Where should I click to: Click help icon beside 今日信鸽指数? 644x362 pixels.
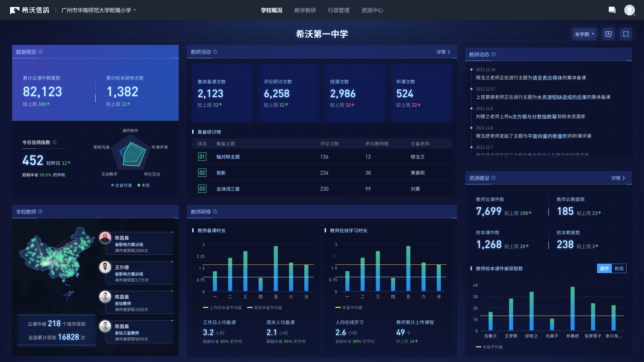54,142
